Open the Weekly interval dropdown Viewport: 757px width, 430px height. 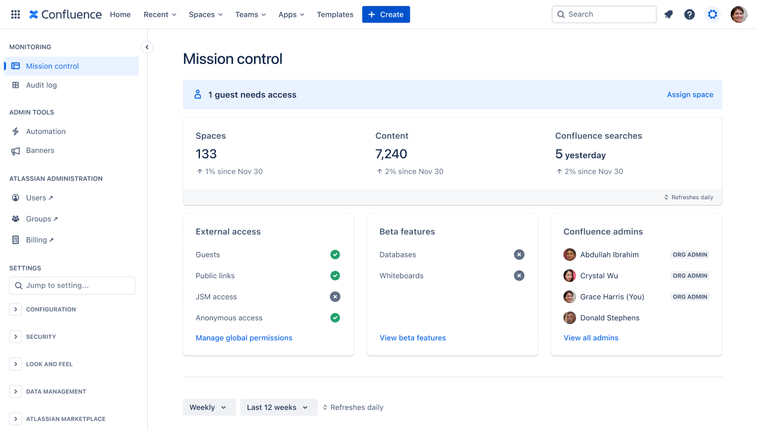point(209,407)
